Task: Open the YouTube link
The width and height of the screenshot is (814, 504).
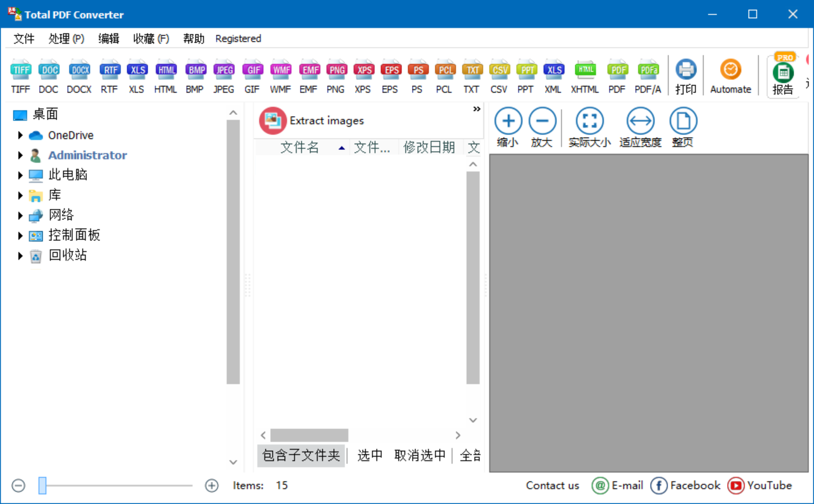Action: pos(760,485)
